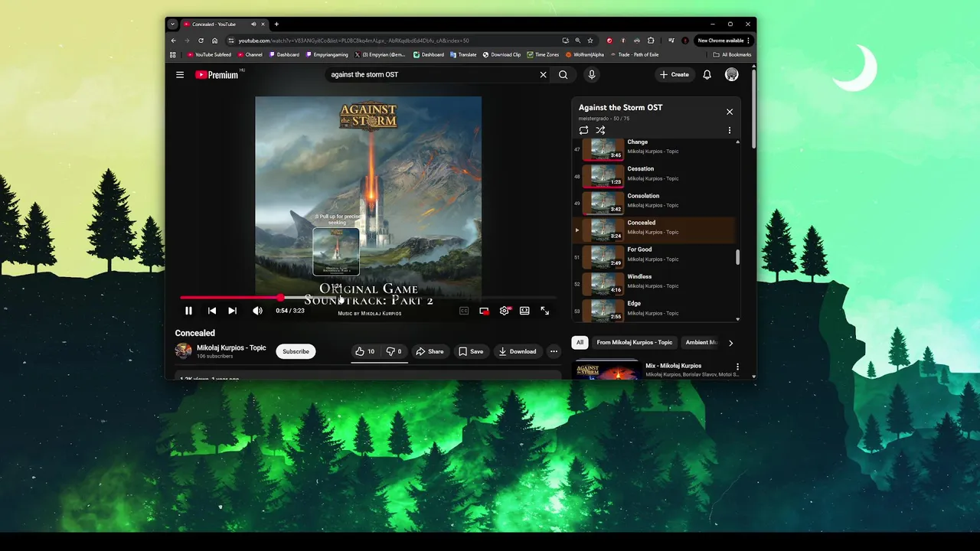Go to YouTube Premium home logo

pyautogui.click(x=217, y=74)
